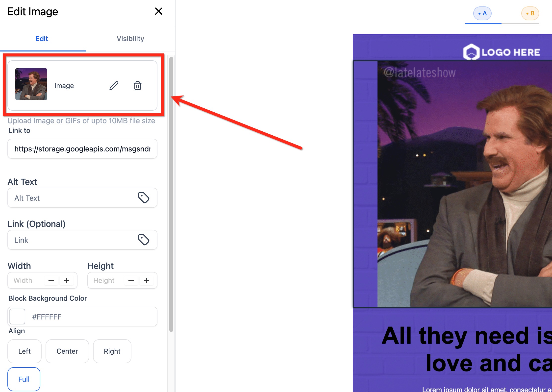
Task: Switch to variant B
Action: 530,13
